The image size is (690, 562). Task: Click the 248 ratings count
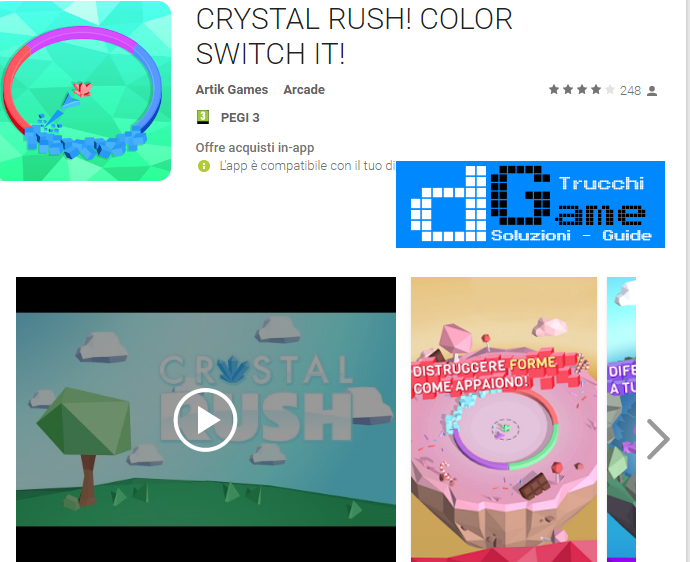click(x=630, y=91)
